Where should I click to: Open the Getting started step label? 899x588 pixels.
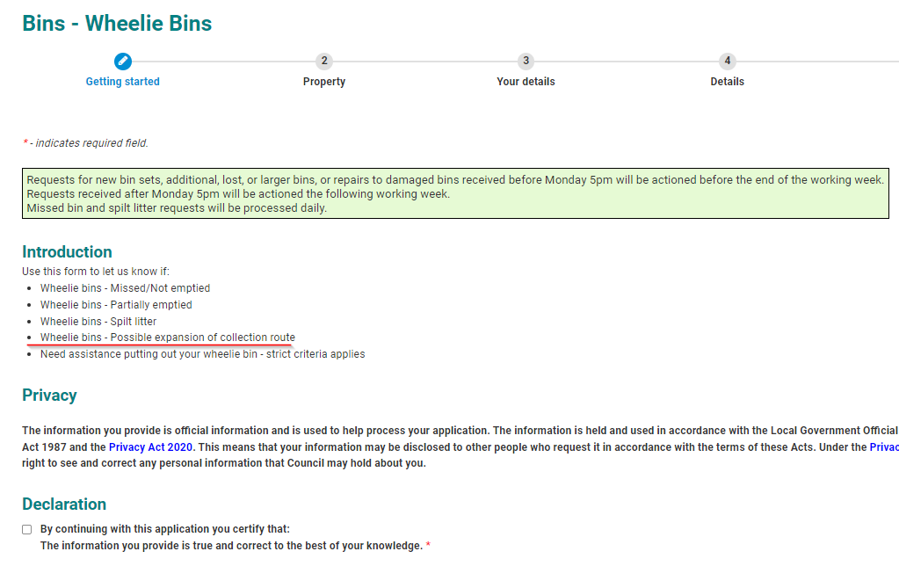tap(123, 82)
